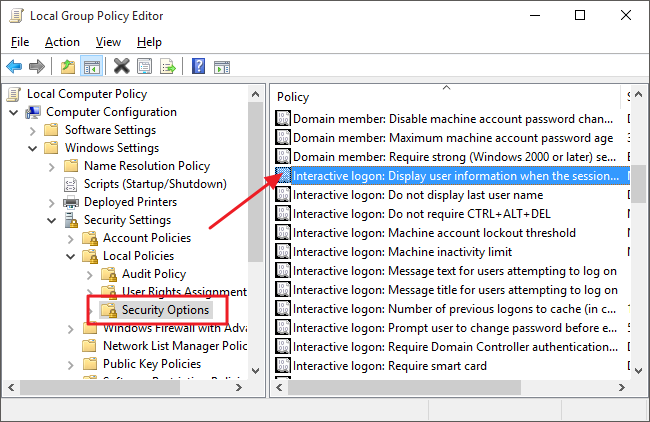Select Audit Policy tree item
Image resolution: width=650 pixels, height=422 pixels.
(153, 274)
